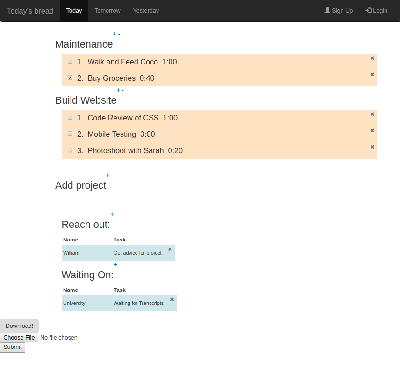Delete the Mobile Testing task
400x368 pixels.
pos(372,130)
